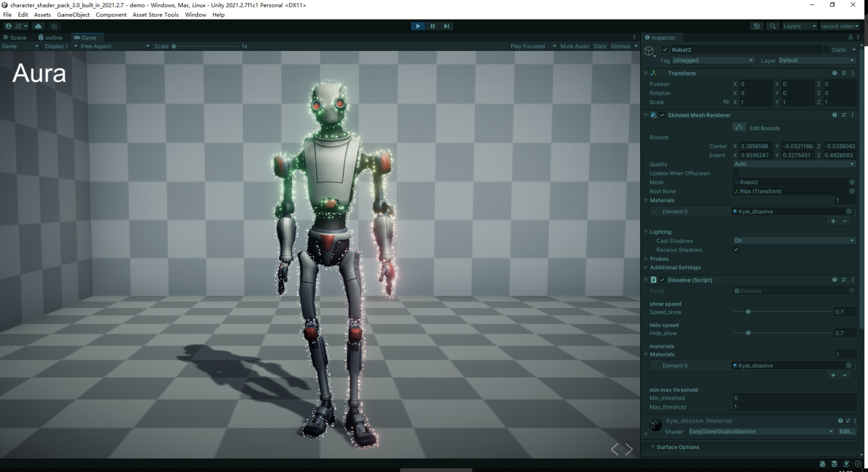Screen dimensions: 868x472
Task: Click the Kyle_dissolve material sphere preview icon
Action: (x=654, y=425)
